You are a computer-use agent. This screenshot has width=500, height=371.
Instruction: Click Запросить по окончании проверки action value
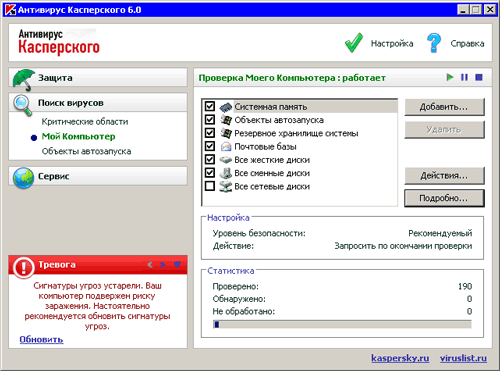(403, 246)
